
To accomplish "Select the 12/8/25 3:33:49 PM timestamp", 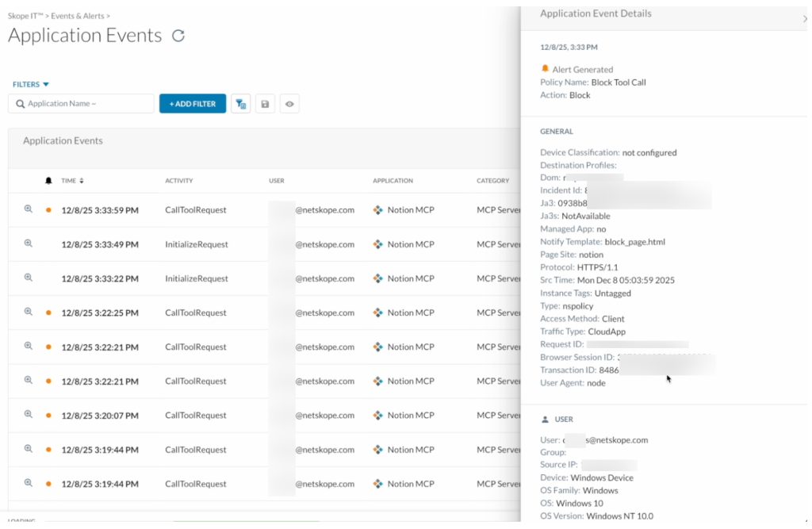I will point(100,244).
